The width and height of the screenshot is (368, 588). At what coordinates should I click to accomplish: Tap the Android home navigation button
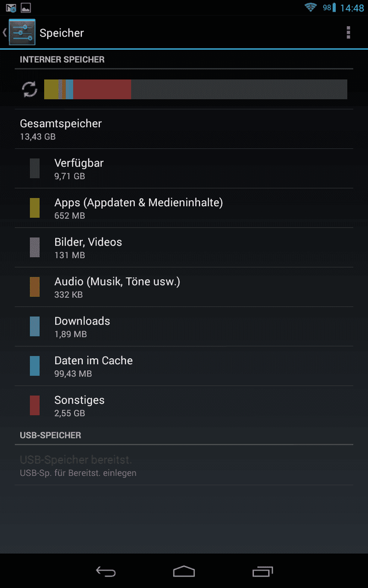pyautogui.click(x=184, y=571)
